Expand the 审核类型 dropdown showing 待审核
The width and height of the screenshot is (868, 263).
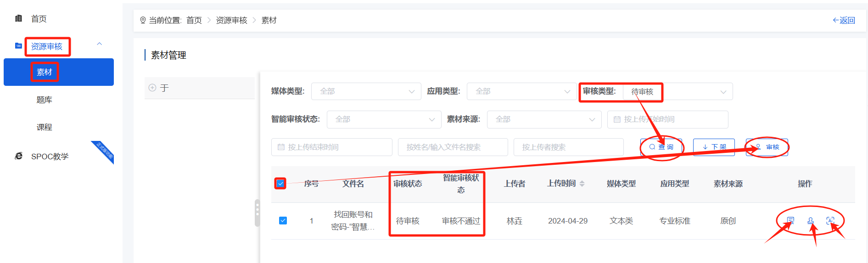[678, 91]
